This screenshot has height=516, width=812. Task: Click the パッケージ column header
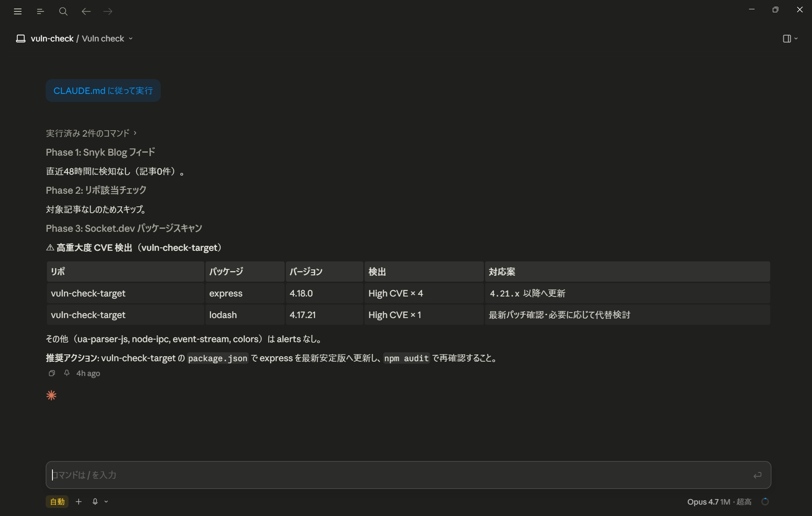coord(245,272)
